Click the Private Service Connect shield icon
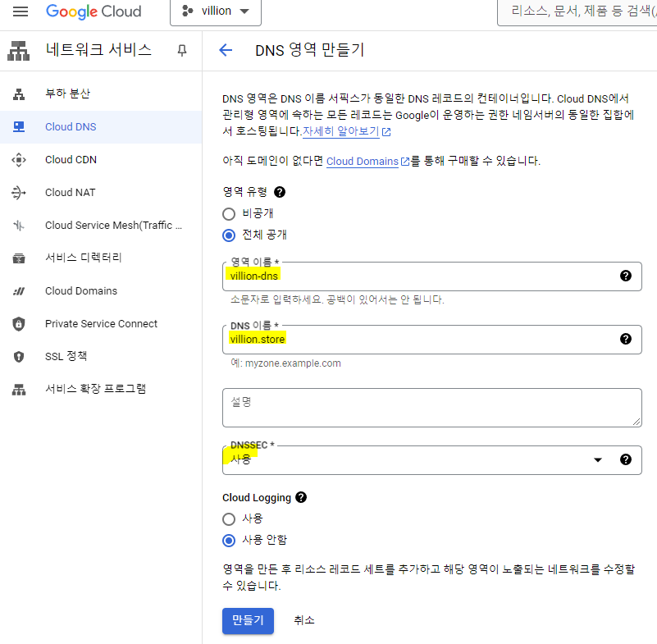Screen dimensions: 657x644 click(19, 324)
